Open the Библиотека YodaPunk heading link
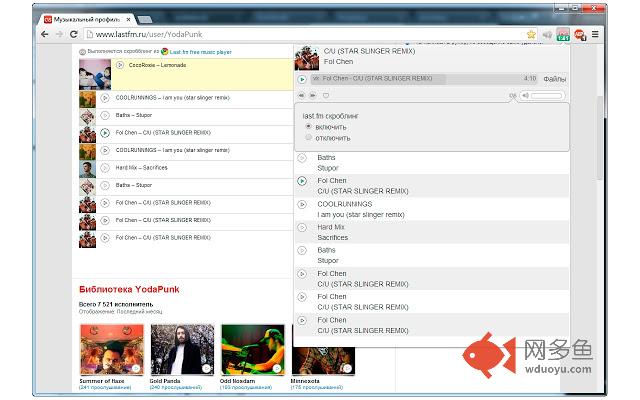640x400 pixels. coord(129,289)
